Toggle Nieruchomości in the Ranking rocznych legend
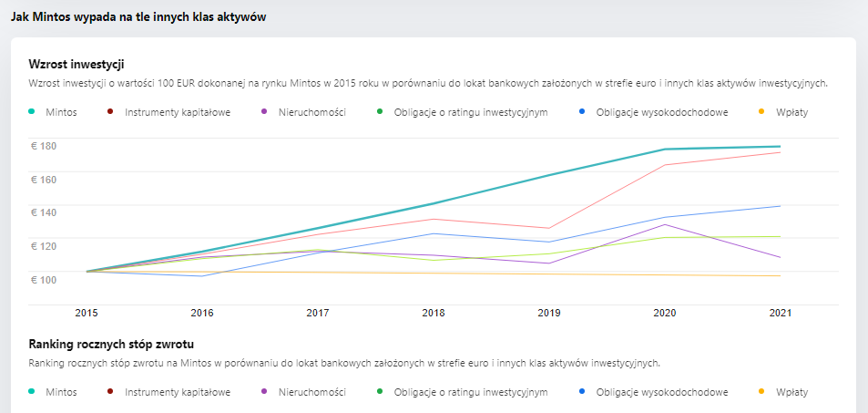The height and width of the screenshot is (413, 868). click(x=303, y=393)
